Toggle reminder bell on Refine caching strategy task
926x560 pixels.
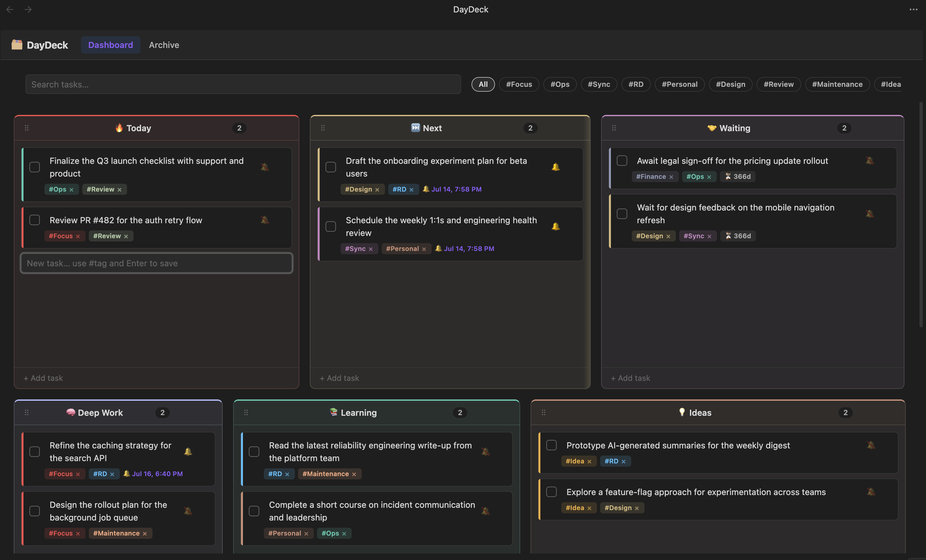(188, 451)
